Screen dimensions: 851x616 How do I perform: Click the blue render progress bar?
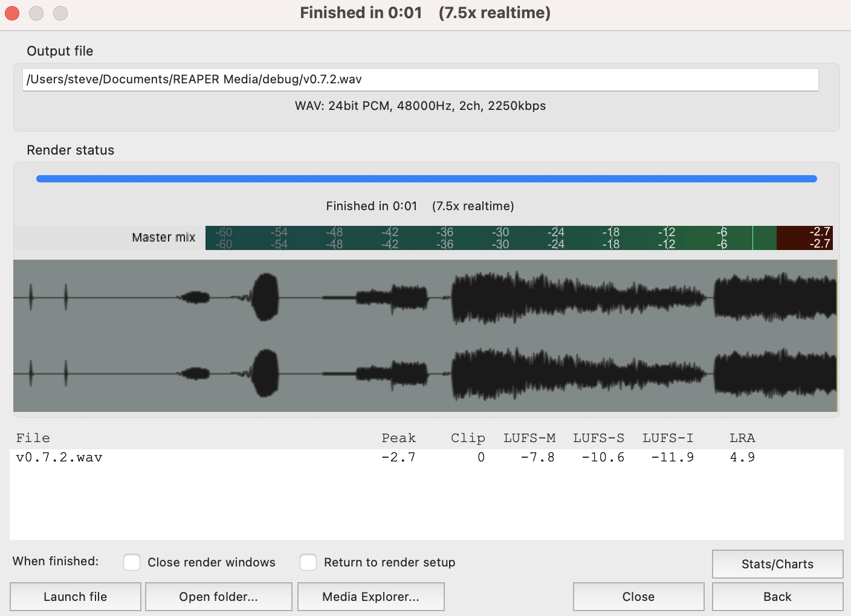pos(426,178)
